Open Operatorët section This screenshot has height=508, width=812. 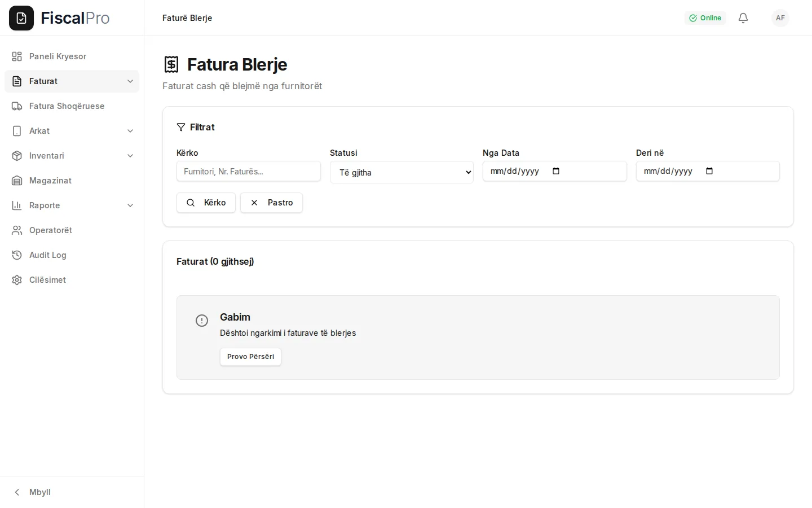point(72,230)
